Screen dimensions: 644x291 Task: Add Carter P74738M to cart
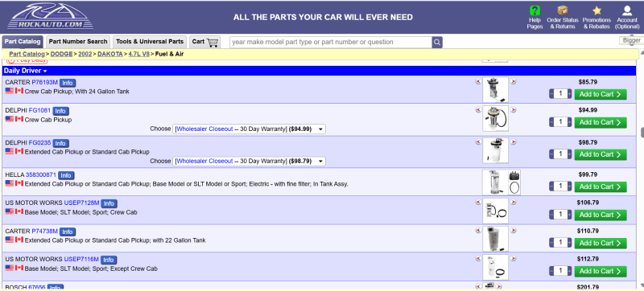(x=601, y=243)
